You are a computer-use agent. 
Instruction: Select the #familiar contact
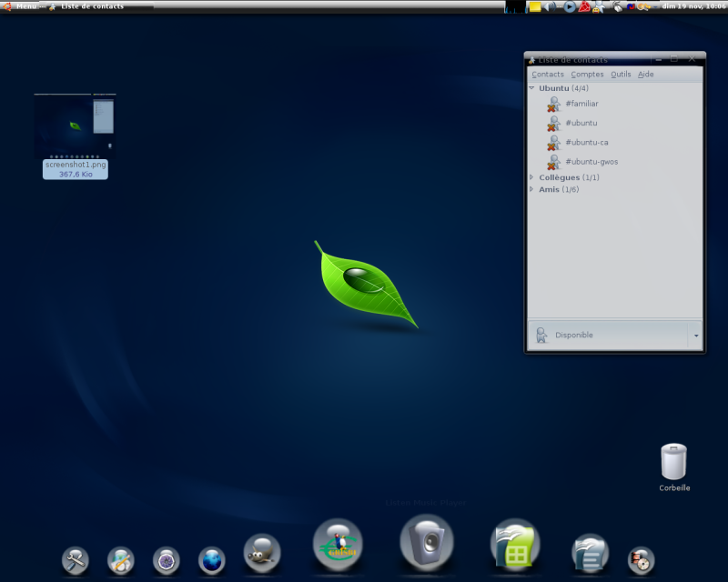click(x=615, y=104)
